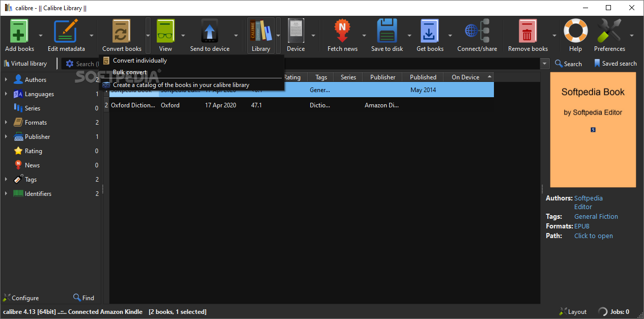Click the Search button

tap(568, 64)
